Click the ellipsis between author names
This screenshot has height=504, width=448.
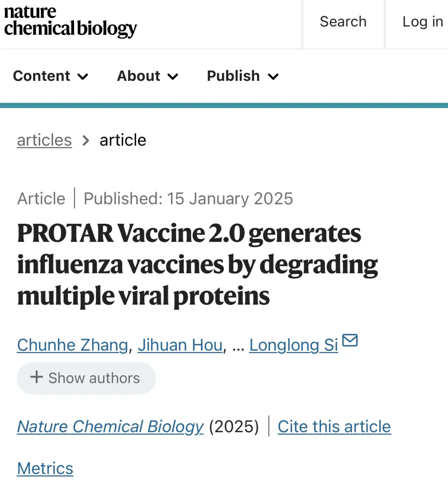(x=238, y=346)
